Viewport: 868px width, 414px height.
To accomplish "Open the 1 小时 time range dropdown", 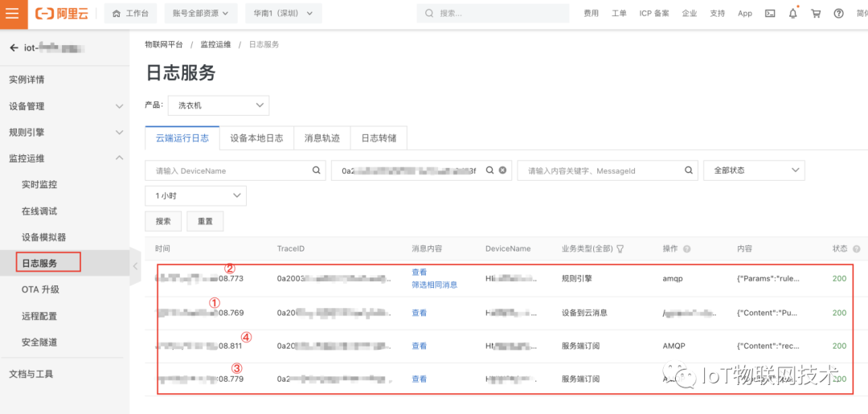I will [195, 195].
